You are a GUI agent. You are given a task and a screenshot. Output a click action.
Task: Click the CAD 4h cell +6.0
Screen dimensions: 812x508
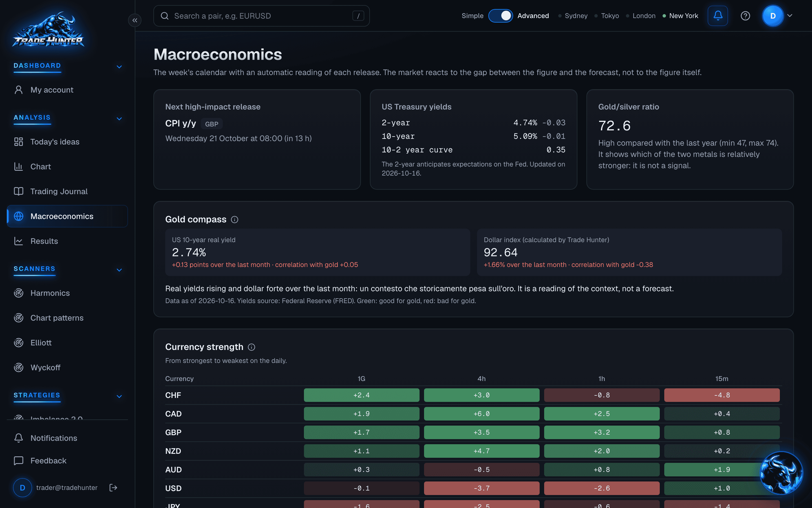point(482,413)
